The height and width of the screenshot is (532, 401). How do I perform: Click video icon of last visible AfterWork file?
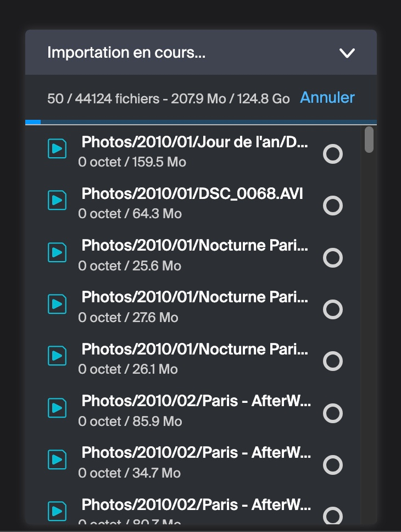tap(57, 511)
